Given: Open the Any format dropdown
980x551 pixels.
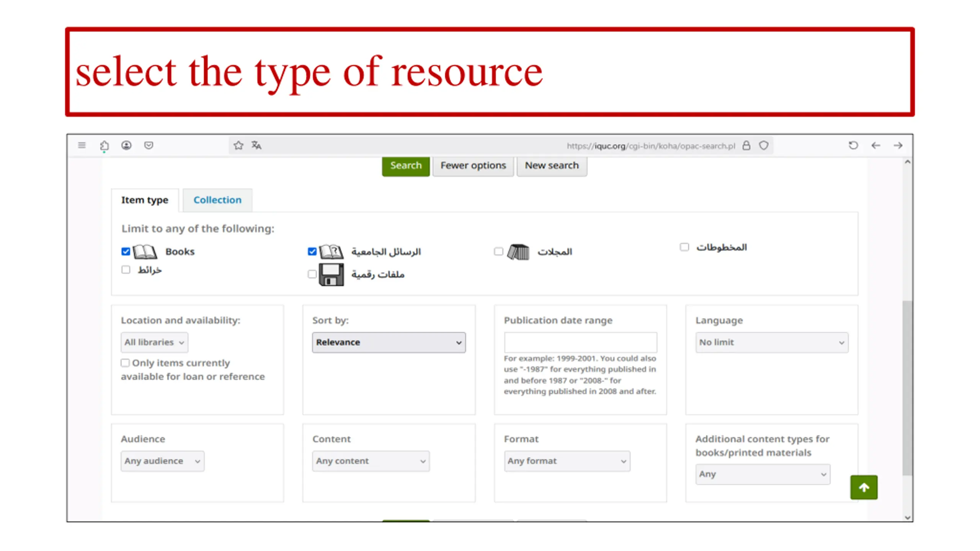Looking at the screenshot, I should 567,461.
